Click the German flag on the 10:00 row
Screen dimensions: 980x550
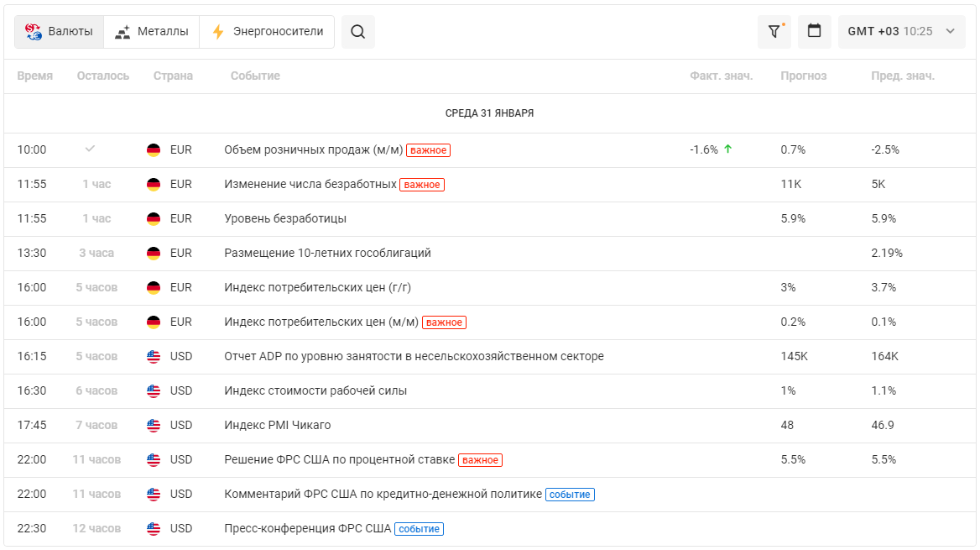[153, 149]
